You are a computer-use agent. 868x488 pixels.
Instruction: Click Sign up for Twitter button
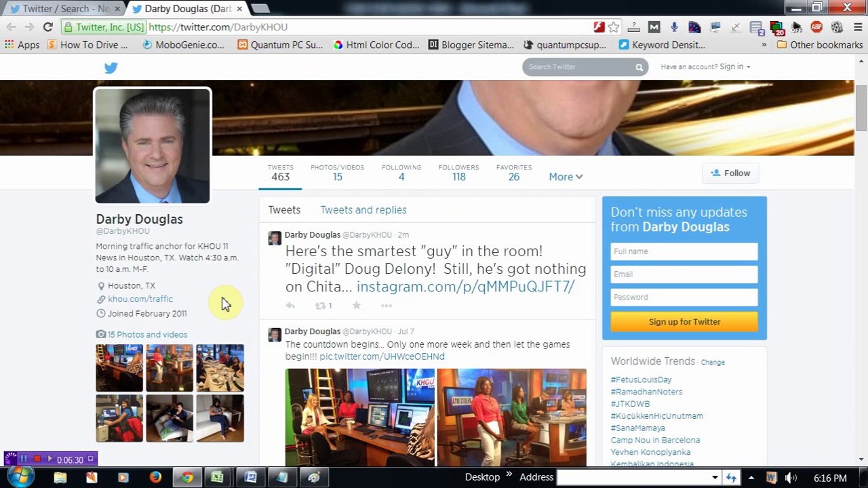(x=684, y=322)
